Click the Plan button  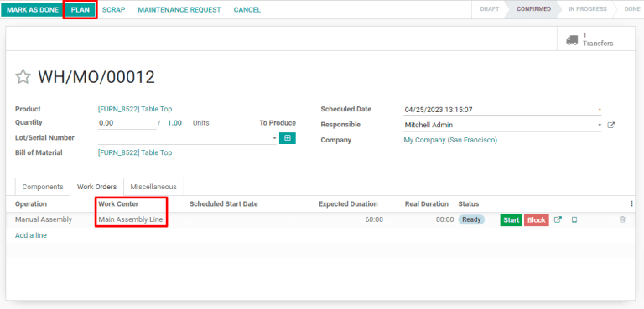(x=80, y=10)
